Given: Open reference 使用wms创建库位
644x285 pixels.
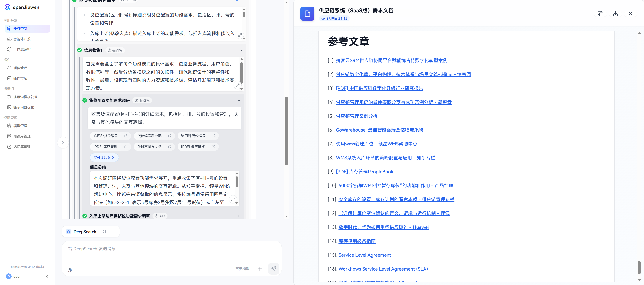Looking at the screenshot, I should 376,144.
